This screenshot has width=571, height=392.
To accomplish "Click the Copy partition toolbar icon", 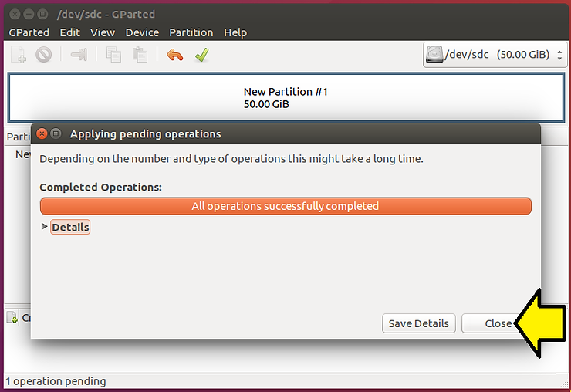I will pos(114,55).
